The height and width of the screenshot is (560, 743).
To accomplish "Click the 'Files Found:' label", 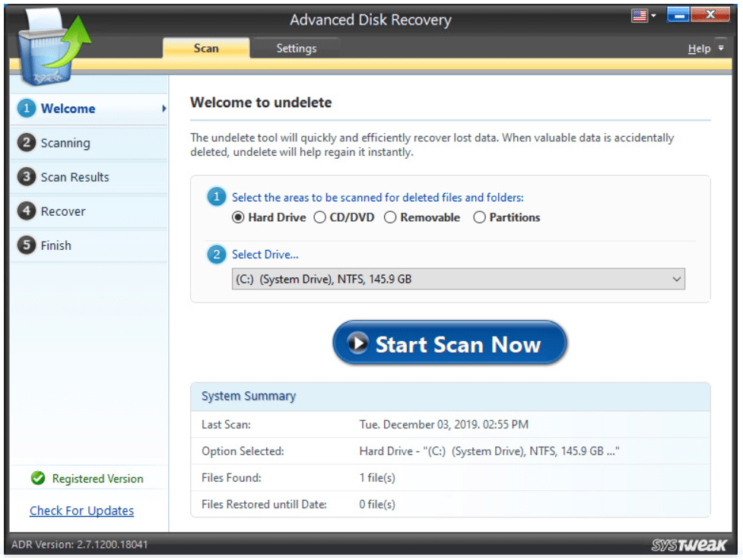I will [231, 478].
